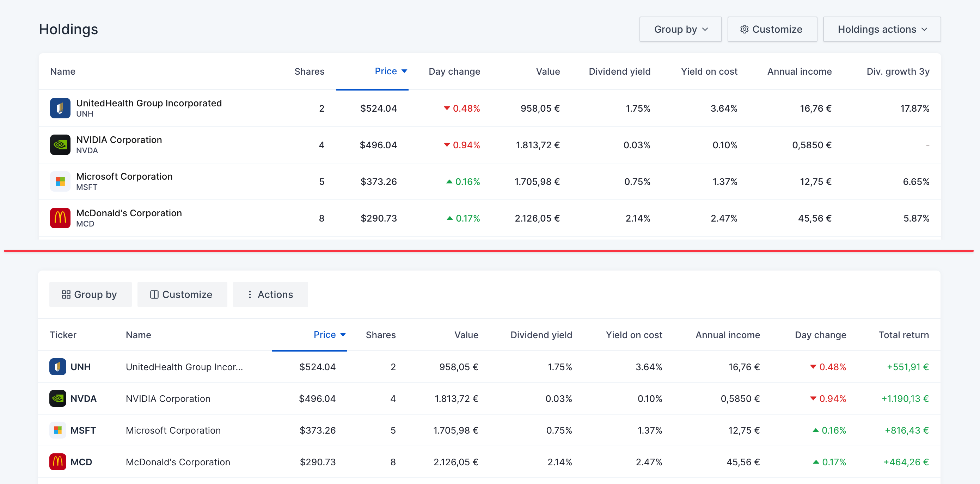Click Div. growth value 6.65%
The image size is (980, 484).
(x=916, y=181)
